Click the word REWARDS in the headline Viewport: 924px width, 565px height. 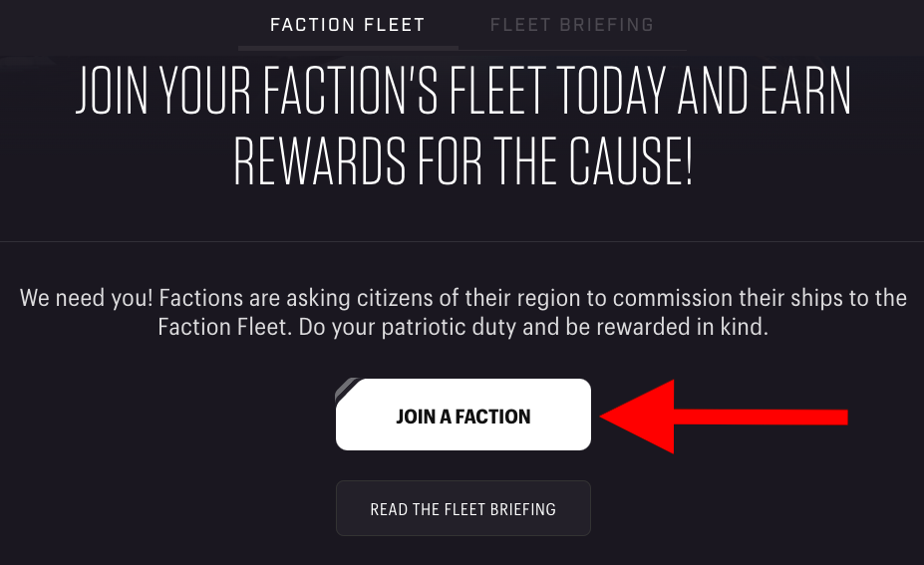(x=320, y=160)
